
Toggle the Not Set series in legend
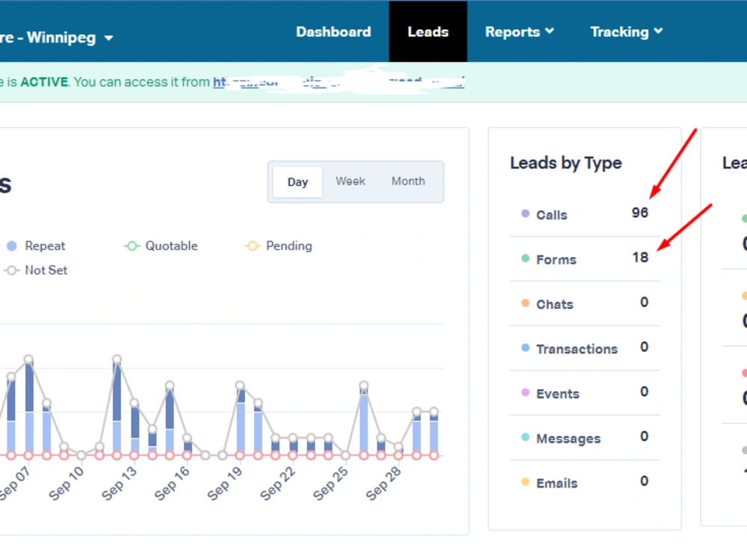36,270
